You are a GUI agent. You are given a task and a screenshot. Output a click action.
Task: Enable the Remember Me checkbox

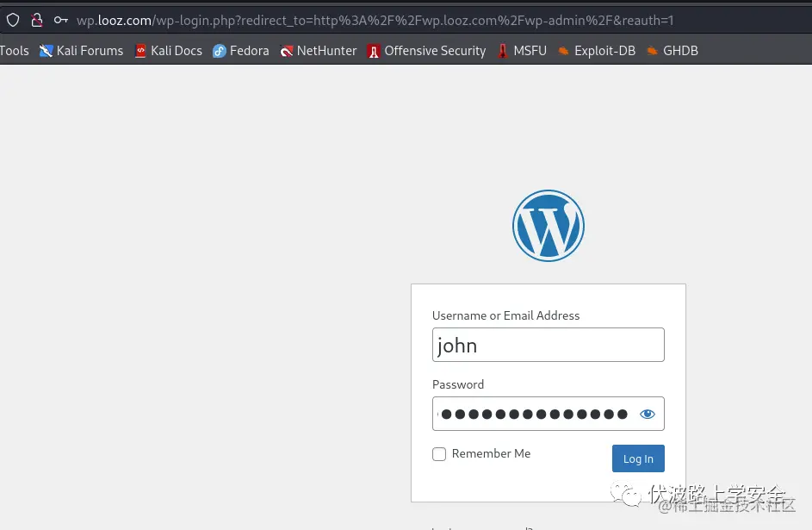pos(439,454)
